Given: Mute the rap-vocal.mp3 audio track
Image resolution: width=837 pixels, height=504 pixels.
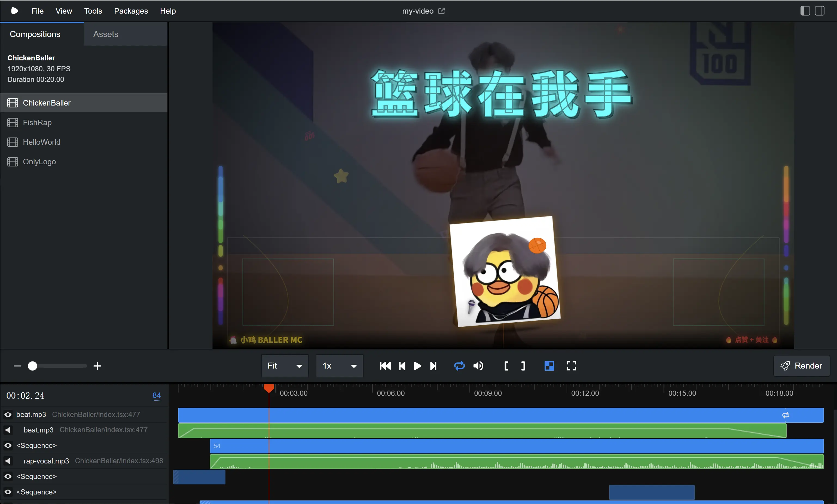Looking at the screenshot, I should [8, 461].
